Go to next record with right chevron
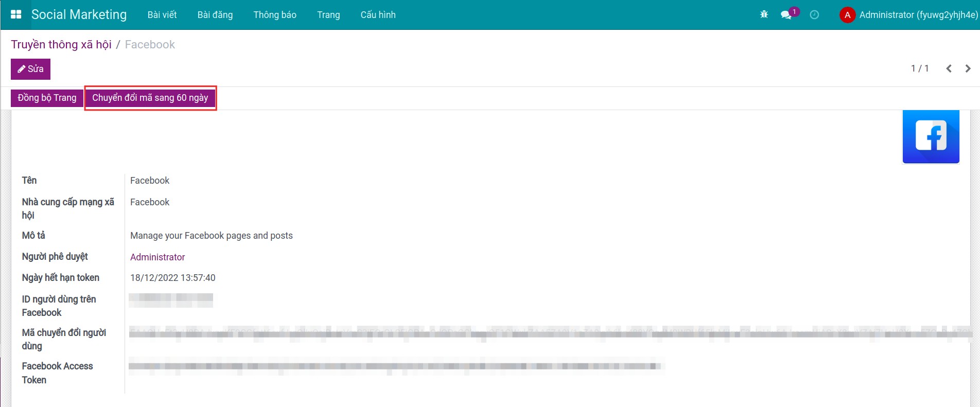This screenshot has width=980, height=407. [968, 68]
